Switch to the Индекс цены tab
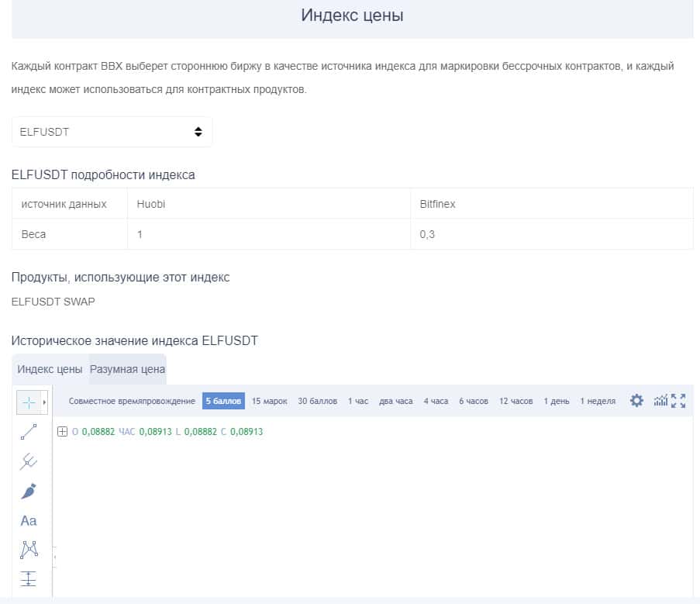Image resolution: width=700 pixels, height=604 pixels. (50, 369)
